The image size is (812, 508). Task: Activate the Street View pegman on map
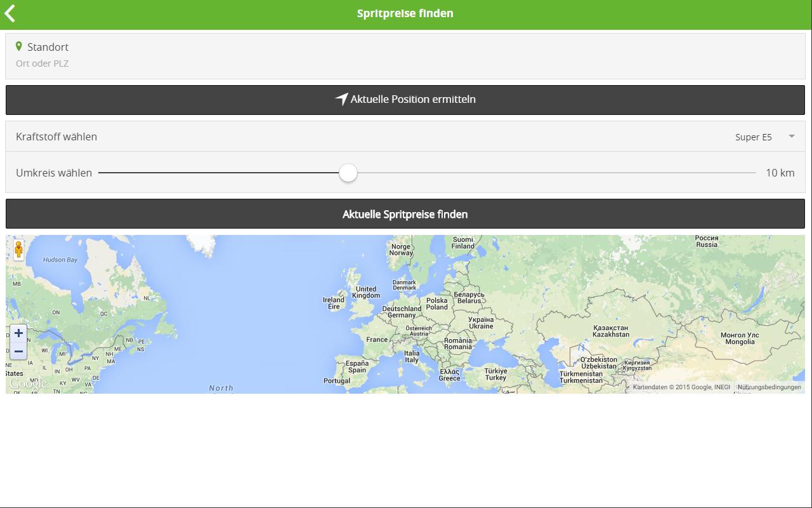pos(18,250)
